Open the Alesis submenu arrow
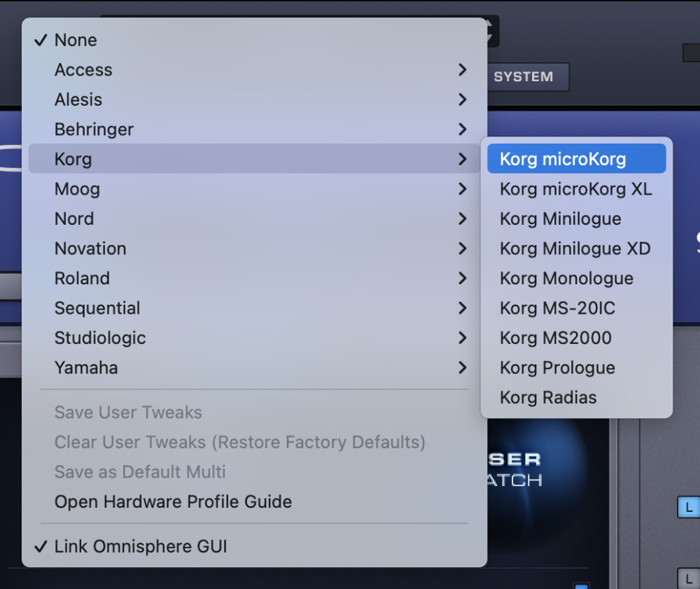 pyautogui.click(x=463, y=99)
